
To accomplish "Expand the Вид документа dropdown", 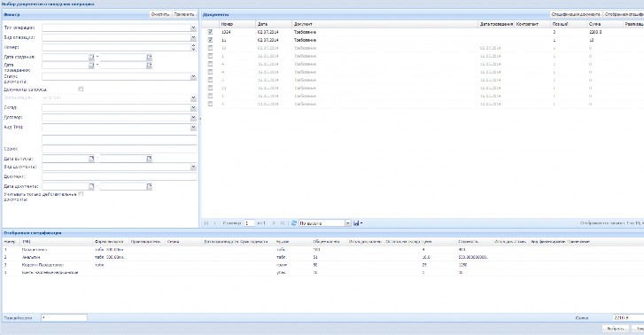I will coord(193,167).
